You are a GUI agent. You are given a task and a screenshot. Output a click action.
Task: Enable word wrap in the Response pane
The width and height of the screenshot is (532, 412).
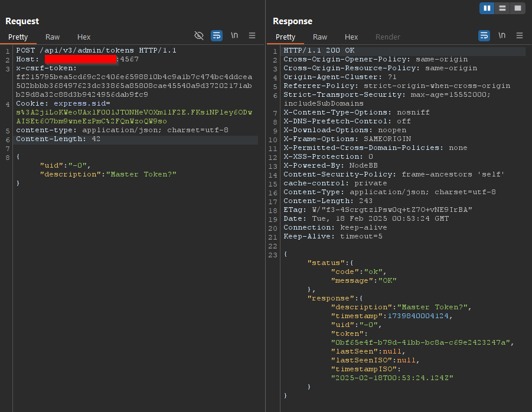coord(484,35)
